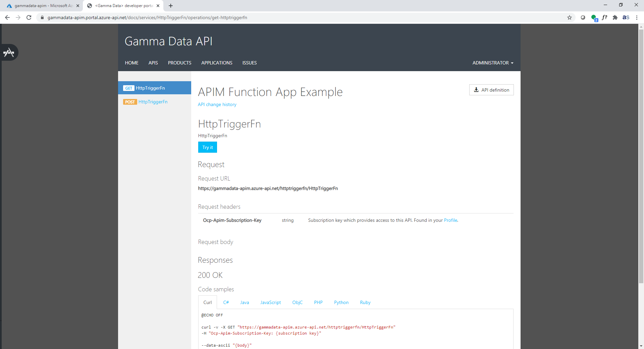The height and width of the screenshot is (349, 644).
Task: Click the address bar URL
Action: 147,17
